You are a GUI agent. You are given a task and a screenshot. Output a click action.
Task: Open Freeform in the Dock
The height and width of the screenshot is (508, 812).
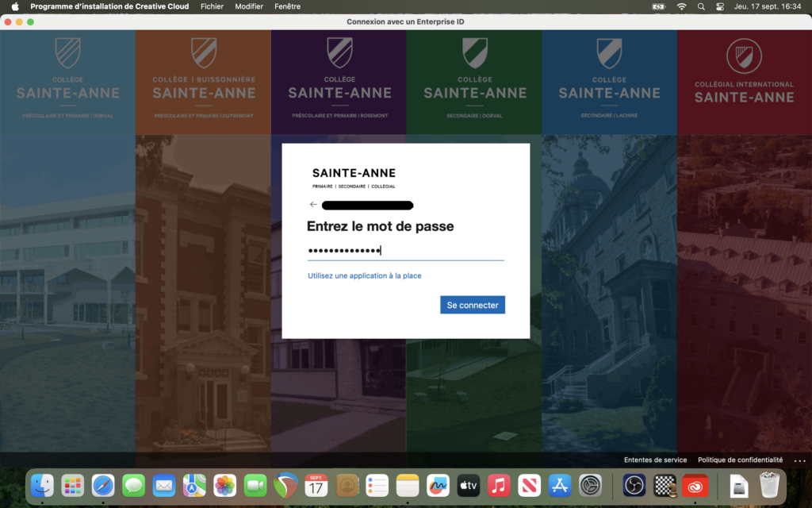pos(438,486)
